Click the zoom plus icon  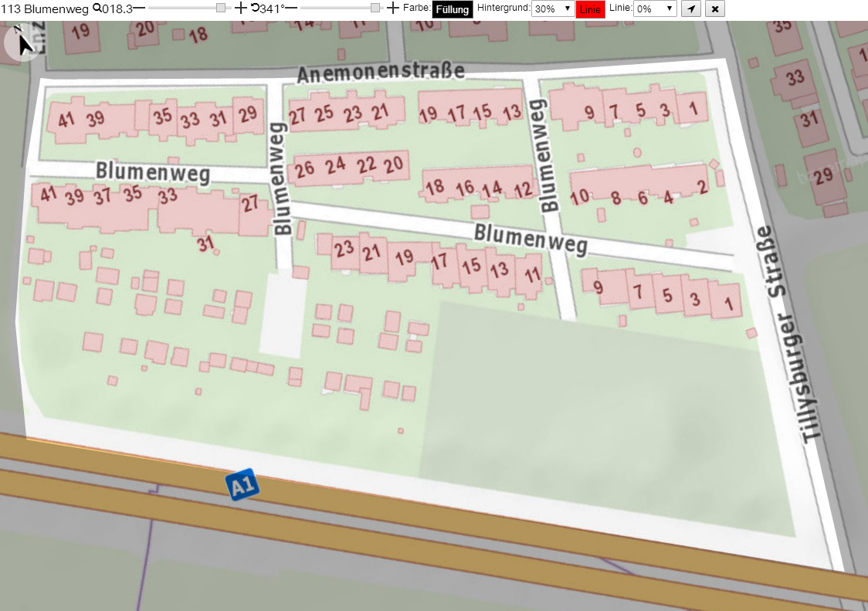pos(240,8)
